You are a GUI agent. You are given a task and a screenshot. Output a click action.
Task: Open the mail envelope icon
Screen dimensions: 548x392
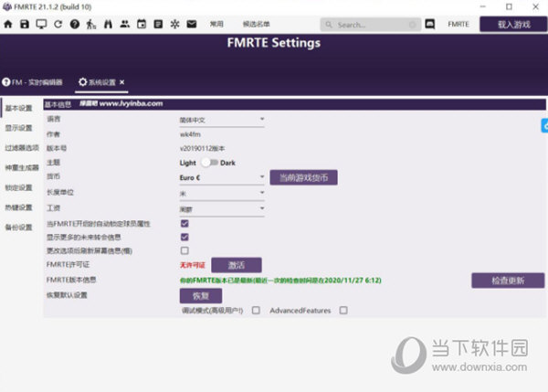(x=192, y=24)
